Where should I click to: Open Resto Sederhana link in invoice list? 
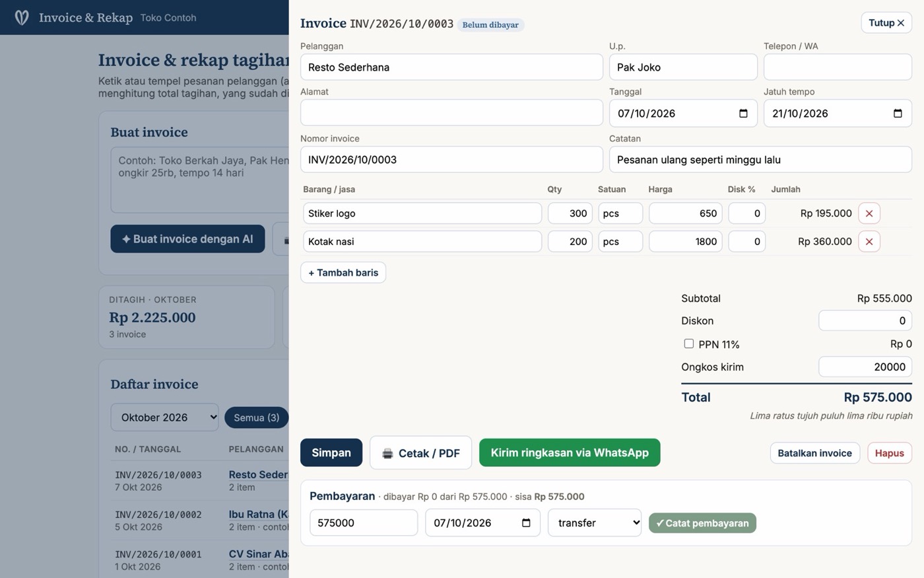point(258,474)
